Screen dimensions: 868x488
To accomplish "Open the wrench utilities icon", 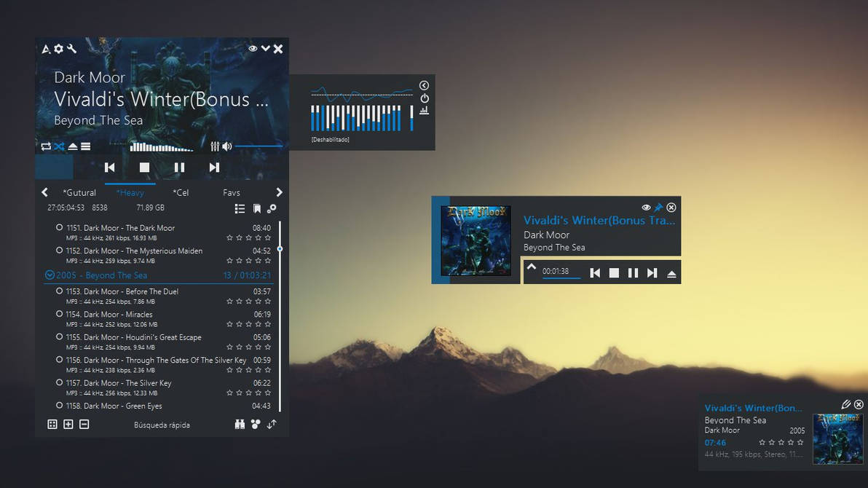I will (72, 49).
